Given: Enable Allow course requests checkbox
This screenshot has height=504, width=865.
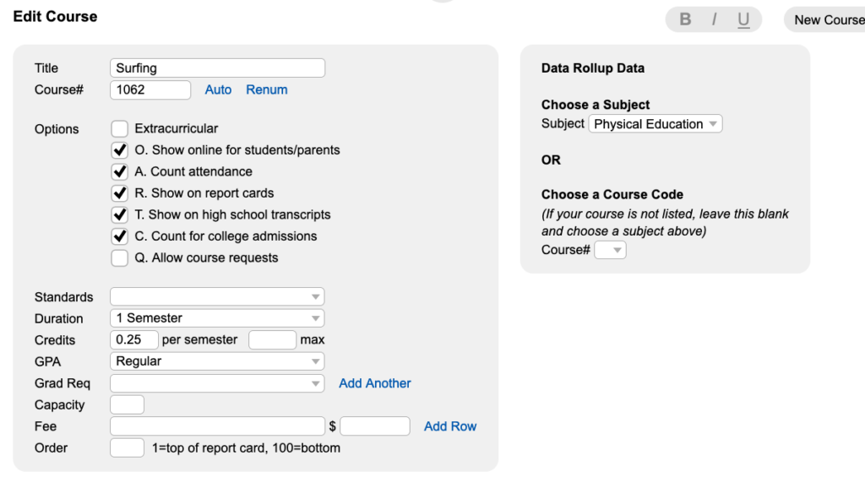Looking at the screenshot, I should pyautogui.click(x=119, y=258).
